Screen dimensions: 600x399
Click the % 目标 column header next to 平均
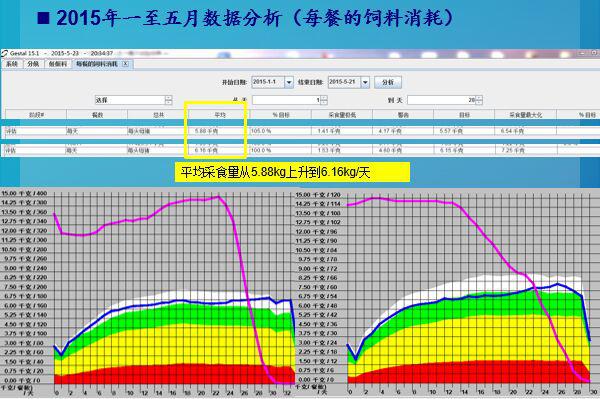point(281,114)
